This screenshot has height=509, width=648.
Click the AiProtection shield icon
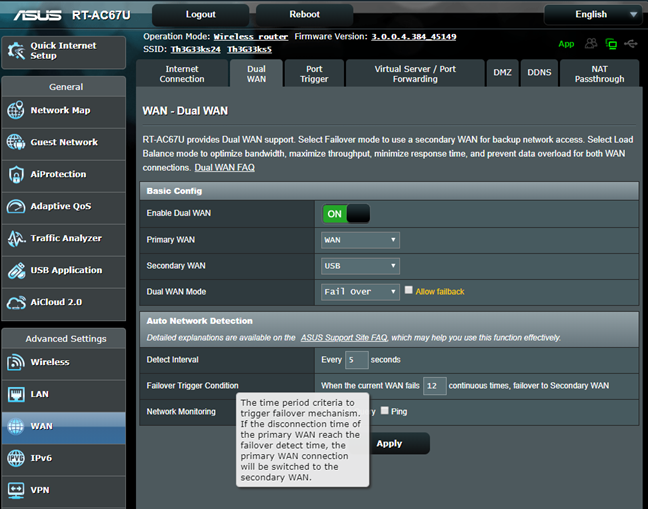pos(16,174)
